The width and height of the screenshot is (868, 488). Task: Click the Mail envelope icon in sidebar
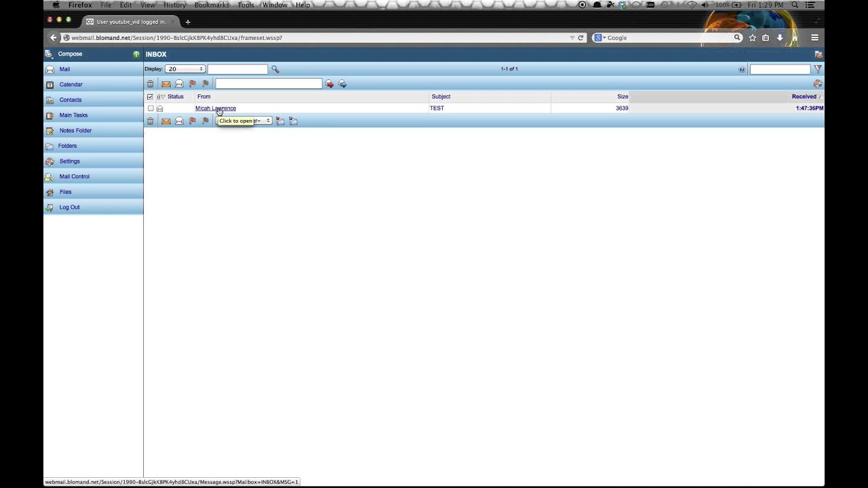pyautogui.click(x=50, y=69)
